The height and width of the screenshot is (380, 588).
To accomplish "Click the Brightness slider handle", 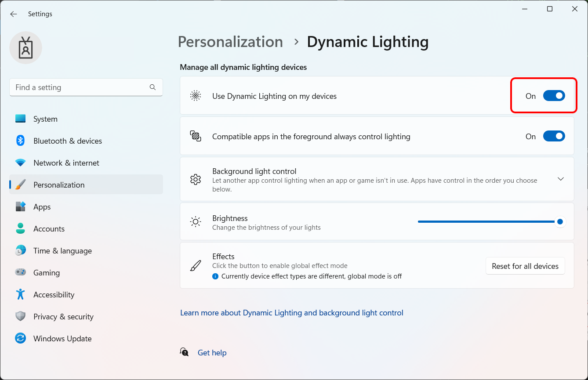I will pos(560,222).
